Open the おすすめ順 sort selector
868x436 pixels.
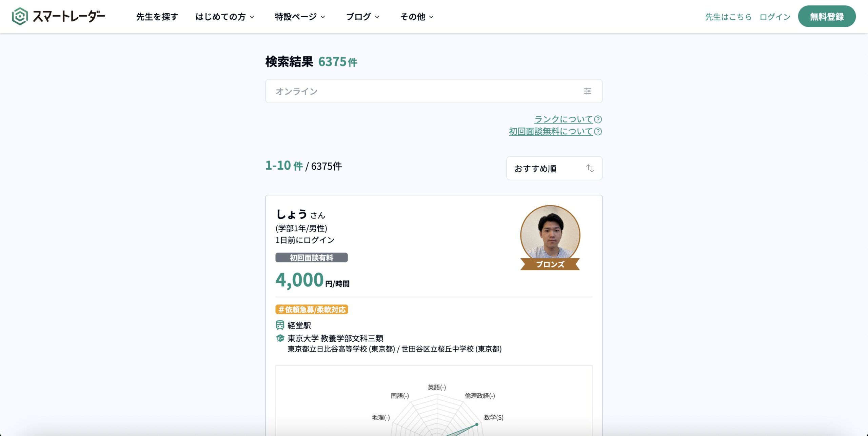point(554,168)
